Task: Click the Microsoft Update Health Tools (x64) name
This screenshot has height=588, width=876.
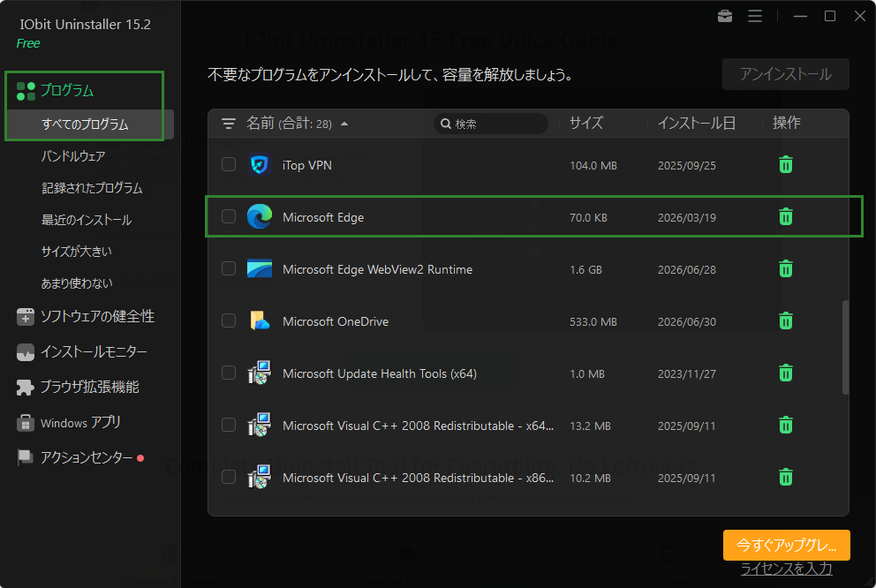Action: (380, 374)
